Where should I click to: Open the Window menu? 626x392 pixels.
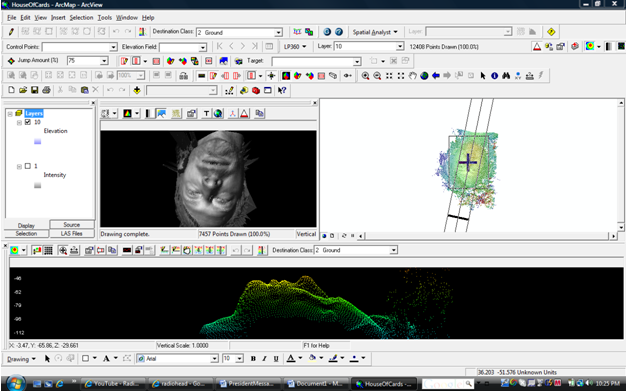pos(127,18)
